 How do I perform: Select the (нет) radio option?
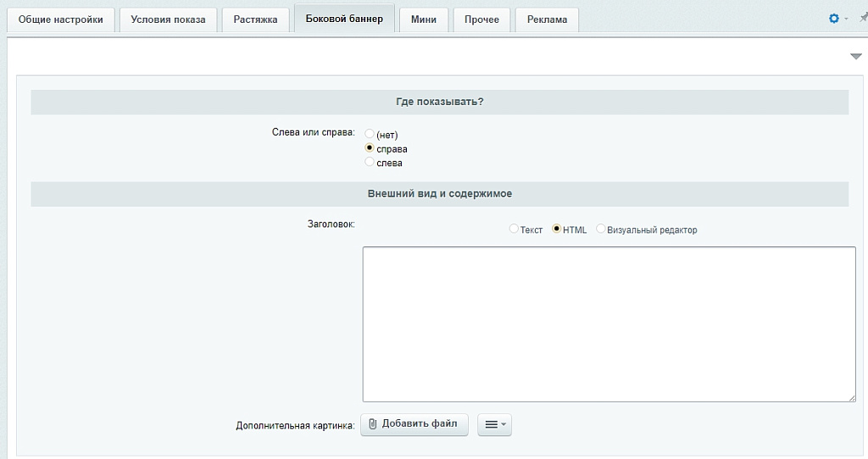point(370,134)
